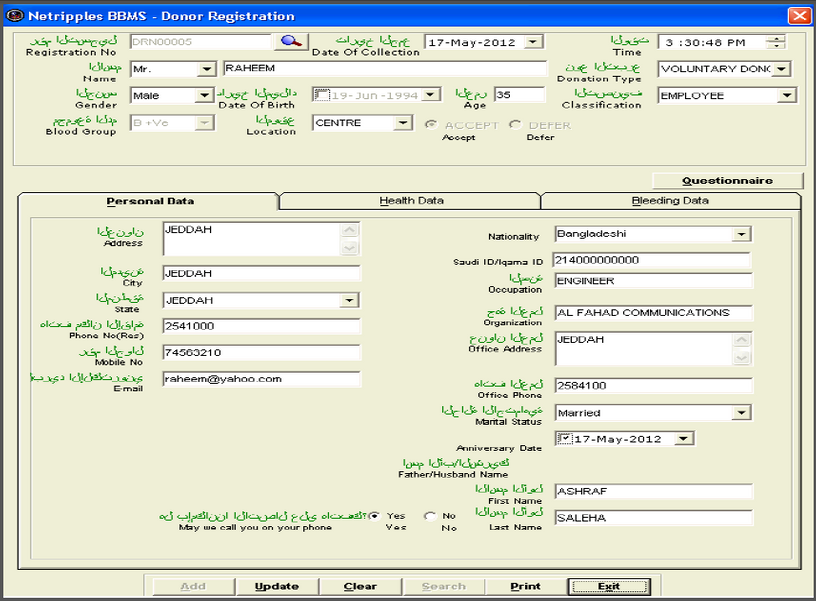Open the Date Of Birth calendar dropdown
This screenshot has width=816, height=601.
click(x=430, y=95)
